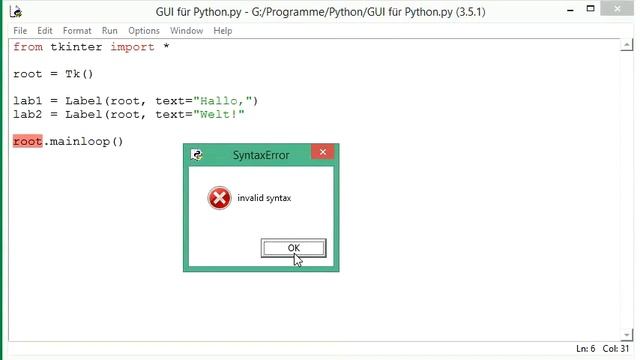The width and height of the screenshot is (640, 360).
Task: Click the SyntaxError dialog title text
Action: point(261,155)
